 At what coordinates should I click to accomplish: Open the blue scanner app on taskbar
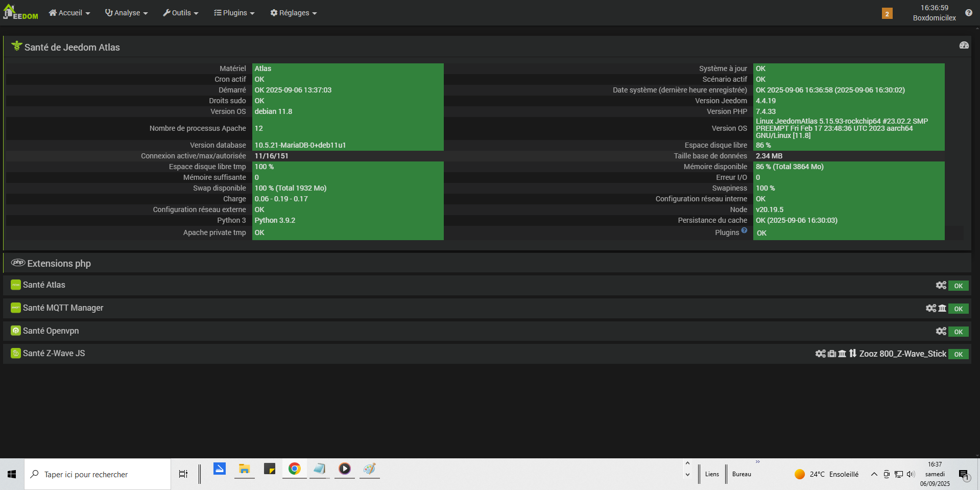pyautogui.click(x=220, y=469)
